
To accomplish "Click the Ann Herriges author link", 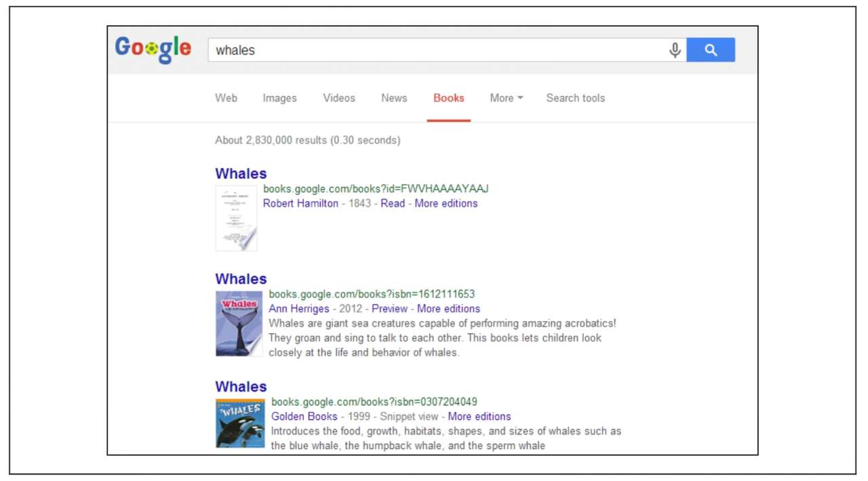I will pos(299,308).
